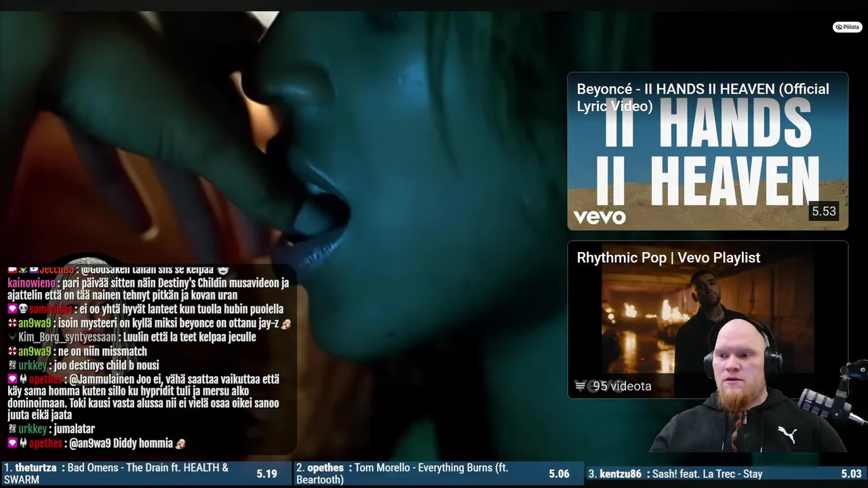The height and width of the screenshot is (488, 868).
Task: Open Beyoncé II HANDS II HEAVEN suggested video
Action: [x=707, y=151]
